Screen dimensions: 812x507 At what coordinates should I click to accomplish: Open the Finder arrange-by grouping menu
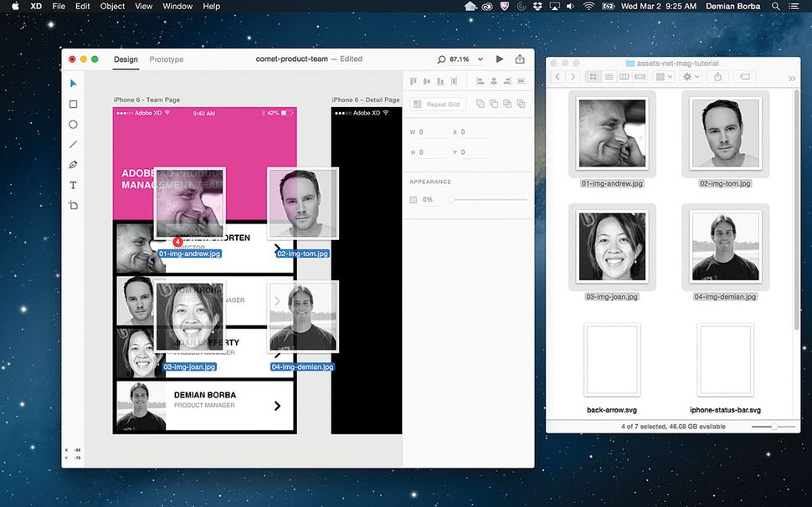click(662, 76)
